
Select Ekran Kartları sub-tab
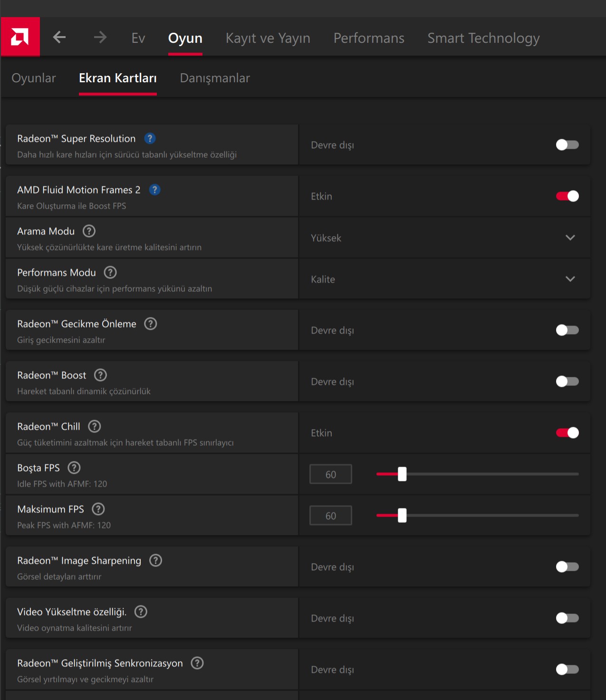118,78
